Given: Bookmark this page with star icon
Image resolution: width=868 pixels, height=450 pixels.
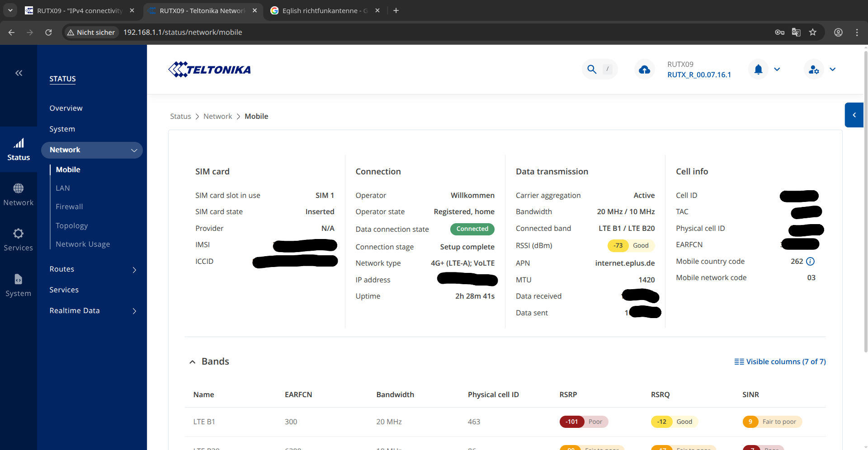Looking at the screenshot, I should pyautogui.click(x=813, y=33).
